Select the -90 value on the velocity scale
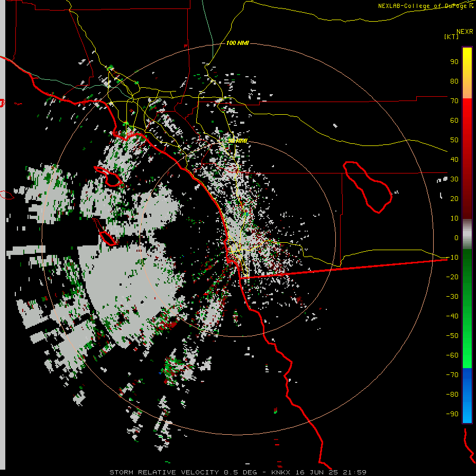Screen dimensions: 476x476 452,414
